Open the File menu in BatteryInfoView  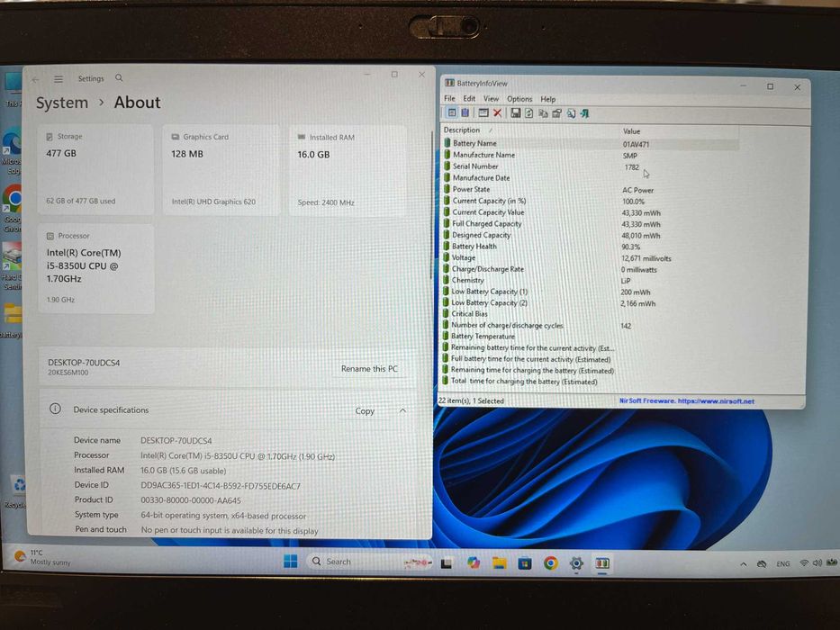point(449,99)
